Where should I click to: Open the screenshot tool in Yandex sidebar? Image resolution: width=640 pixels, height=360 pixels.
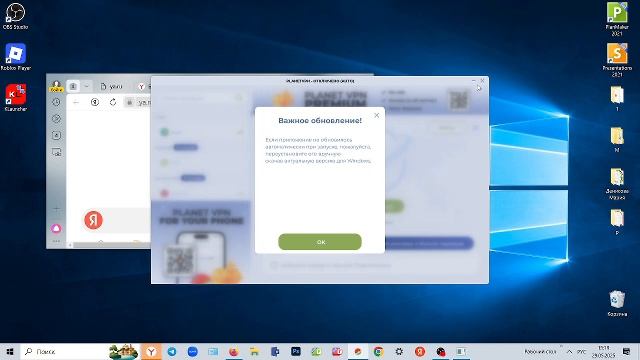click(56, 152)
